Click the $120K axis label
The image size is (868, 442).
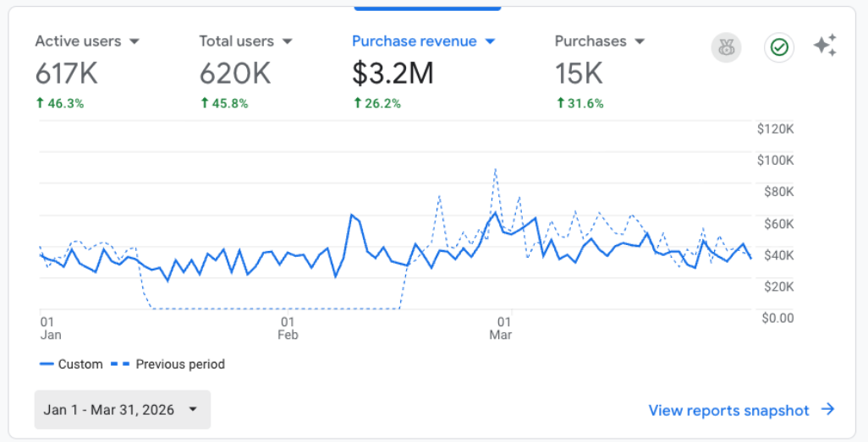(776, 129)
